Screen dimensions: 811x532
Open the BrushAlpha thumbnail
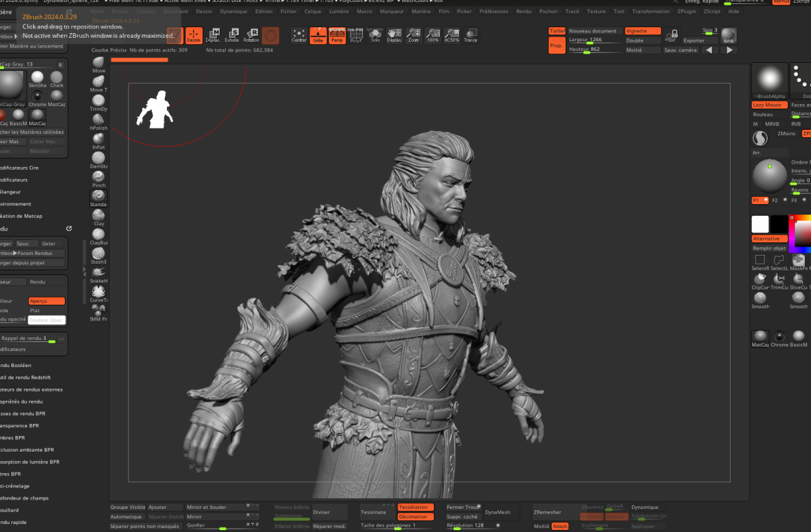click(770, 81)
